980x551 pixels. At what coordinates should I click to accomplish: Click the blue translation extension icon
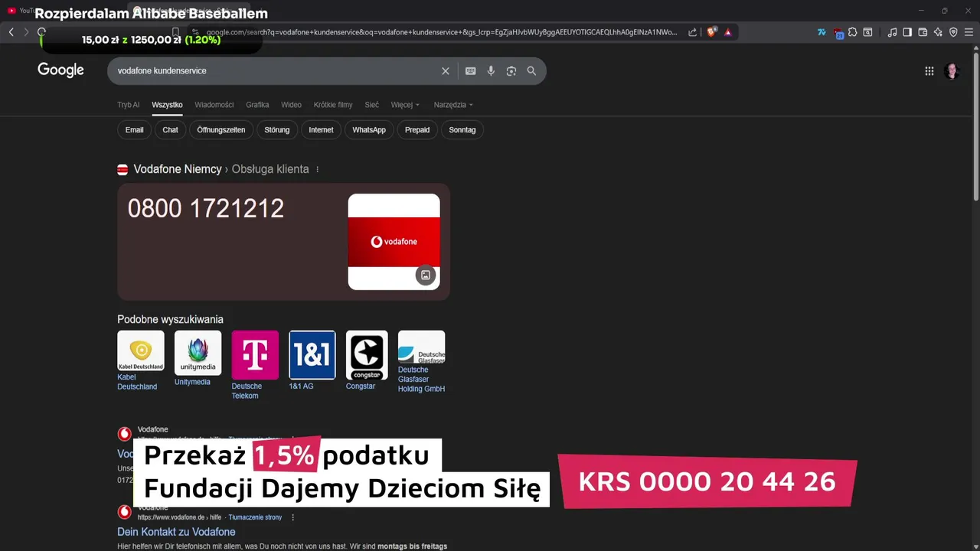[x=822, y=32]
